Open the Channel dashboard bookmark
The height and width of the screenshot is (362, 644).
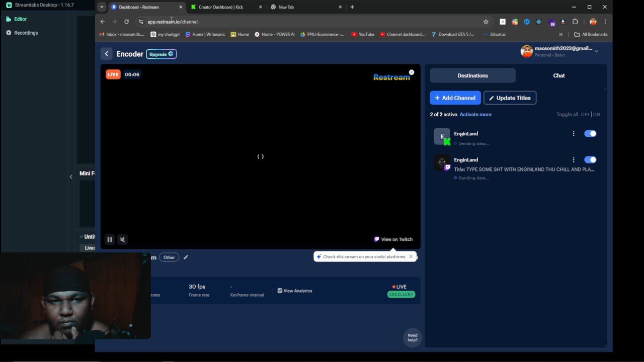coord(402,34)
